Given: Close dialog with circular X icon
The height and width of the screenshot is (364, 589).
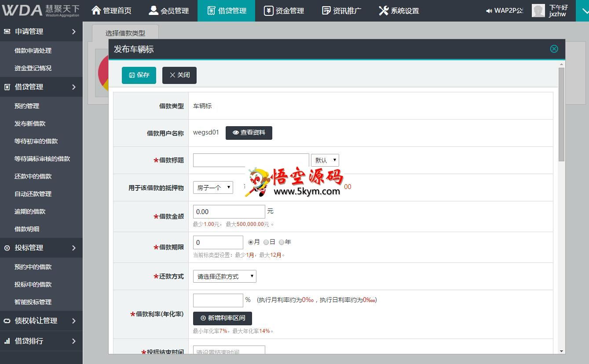Looking at the screenshot, I should coord(554,49).
